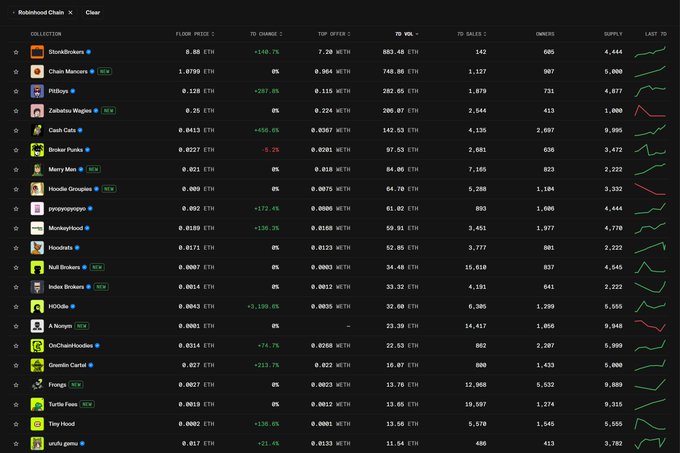Click the PitBoys verified badge
The width and height of the screenshot is (680, 453).
(x=73, y=91)
